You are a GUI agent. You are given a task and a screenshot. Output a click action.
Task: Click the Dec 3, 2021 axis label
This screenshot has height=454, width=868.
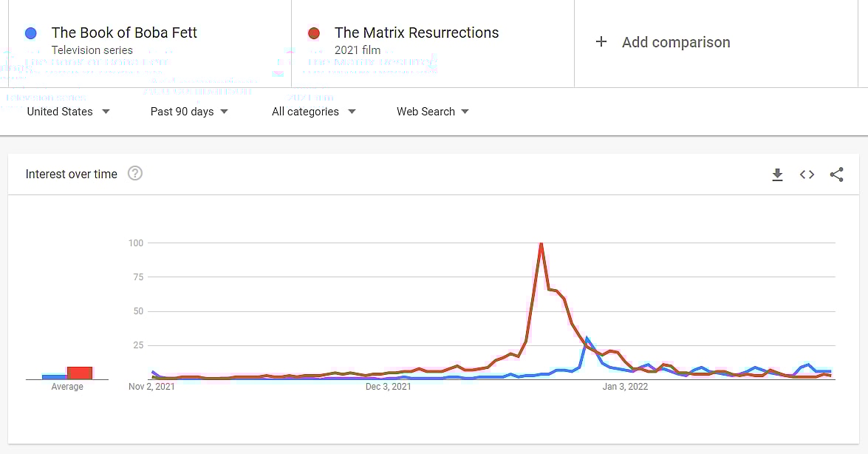point(389,387)
